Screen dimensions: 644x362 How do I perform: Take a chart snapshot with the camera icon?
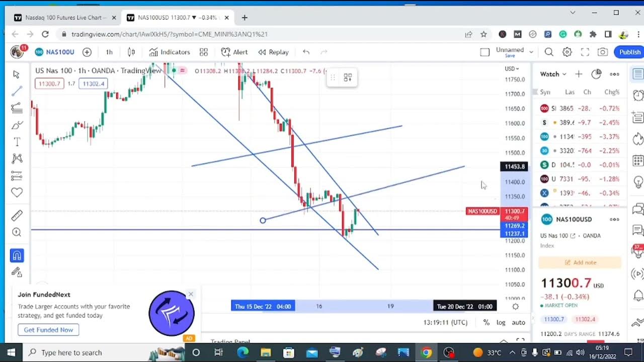pos(602,52)
